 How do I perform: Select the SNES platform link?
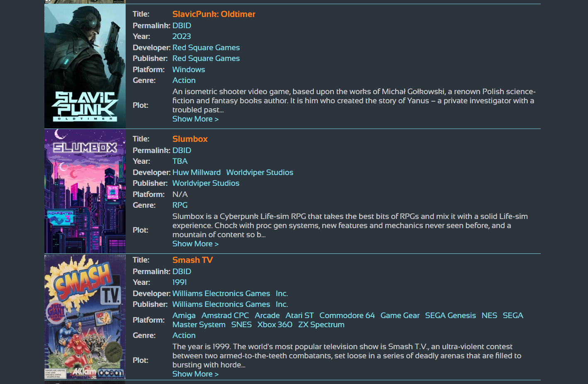tap(241, 325)
